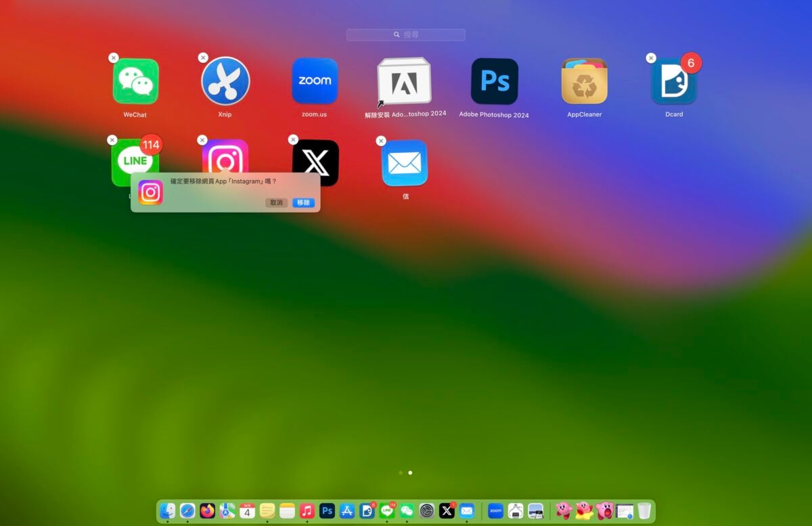
Task: Open zoom.us app in Launchpad grid
Action: point(315,81)
